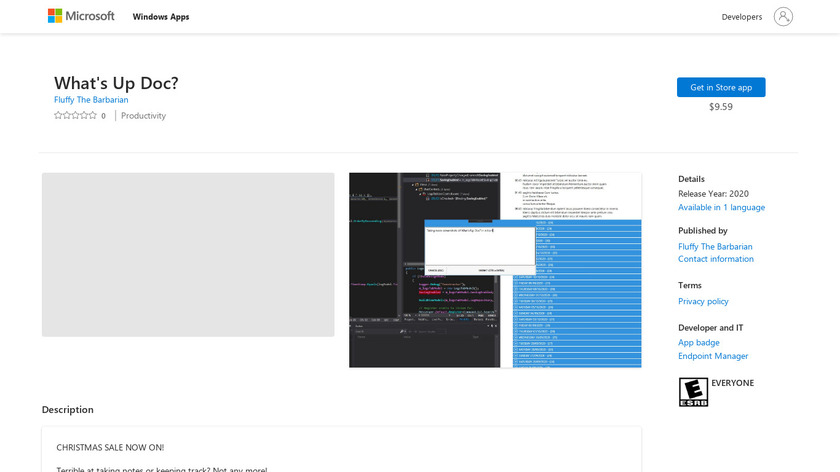The image size is (840, 472).
Task: Select the Productivity category link
Action: (143, 116)
